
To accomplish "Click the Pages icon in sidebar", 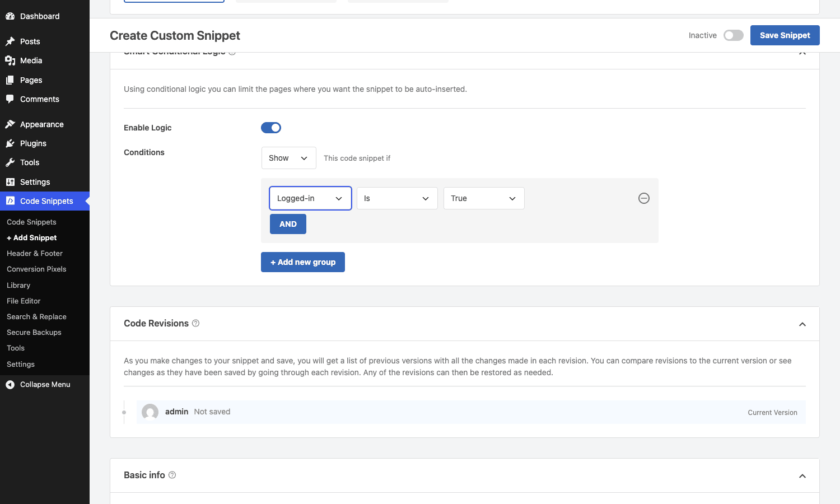I will click(x=10, y=80).
